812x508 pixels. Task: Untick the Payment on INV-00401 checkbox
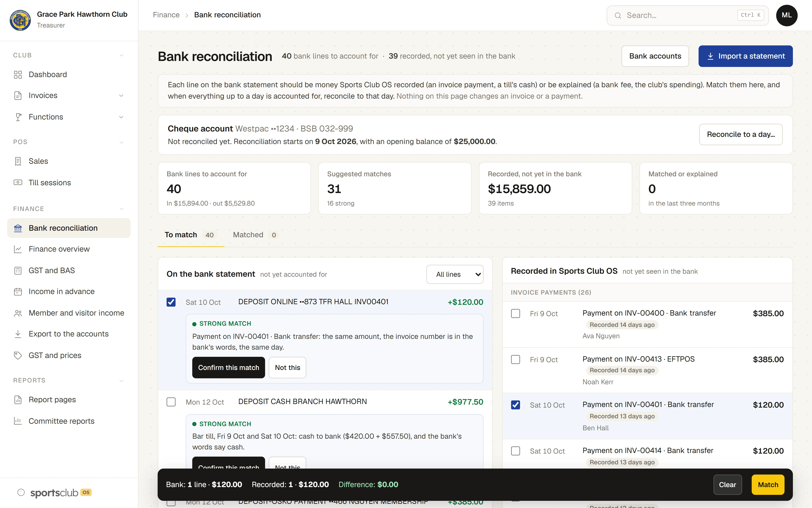point(515,405)
